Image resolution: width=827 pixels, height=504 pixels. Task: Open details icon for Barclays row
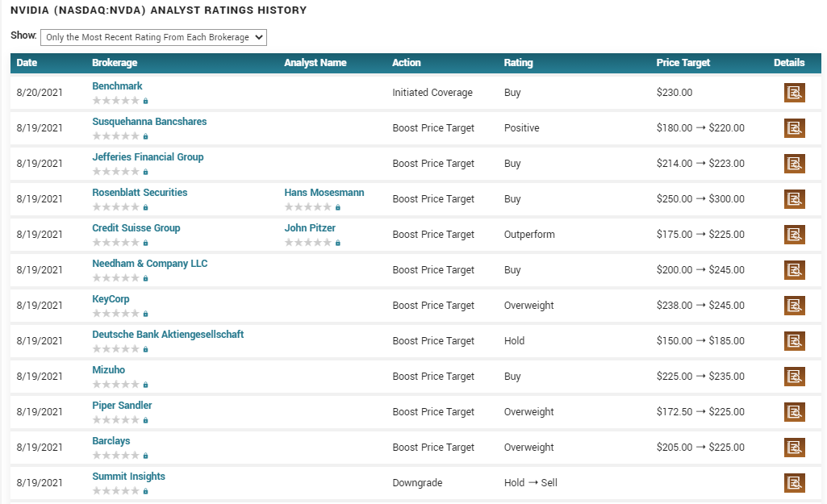pos(794,447)
